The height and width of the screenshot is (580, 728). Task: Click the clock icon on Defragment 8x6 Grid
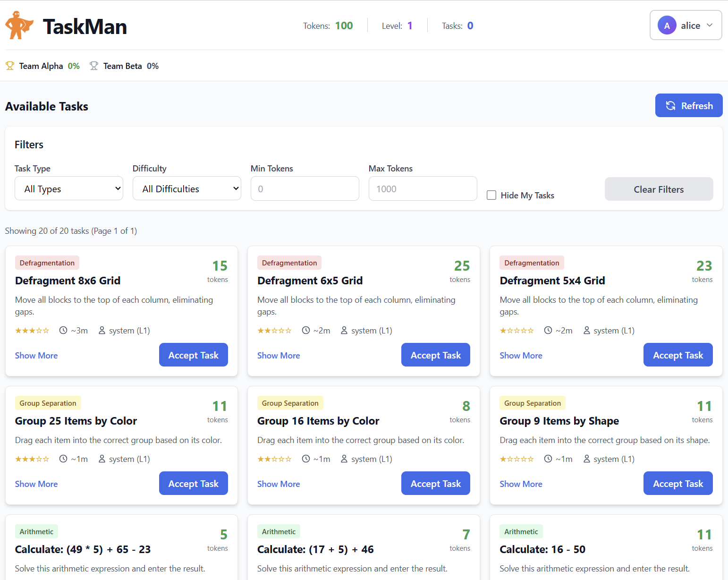pyautogui.click(x=63, y=331)
